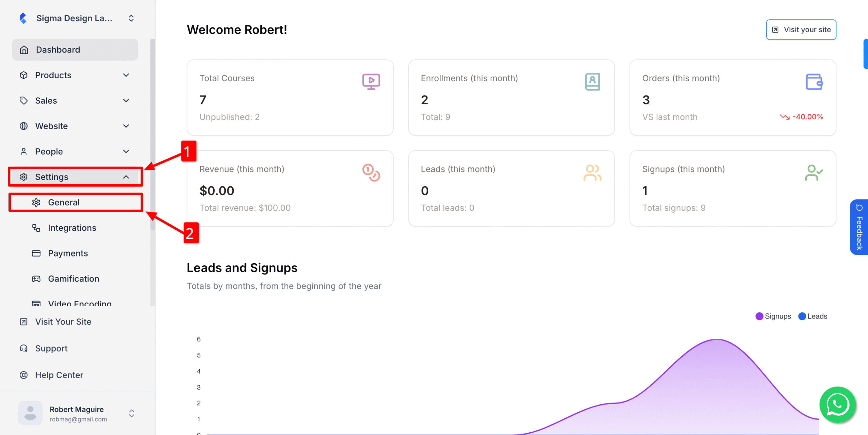Image resolution: width=868 pixels, height=435 pixels.
Task: Open the Help Center link
Action: click(59, 375)
